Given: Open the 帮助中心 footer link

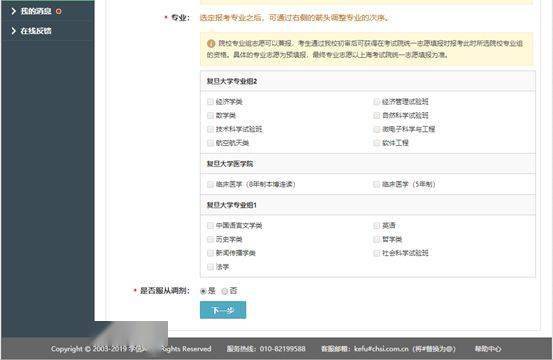Looking at the screenshot, I should [488, 349].
